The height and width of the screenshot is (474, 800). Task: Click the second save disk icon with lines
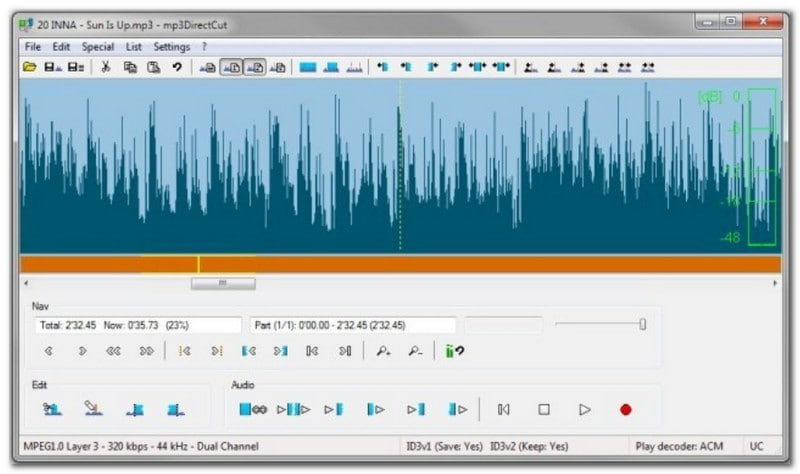pos(76,67)
